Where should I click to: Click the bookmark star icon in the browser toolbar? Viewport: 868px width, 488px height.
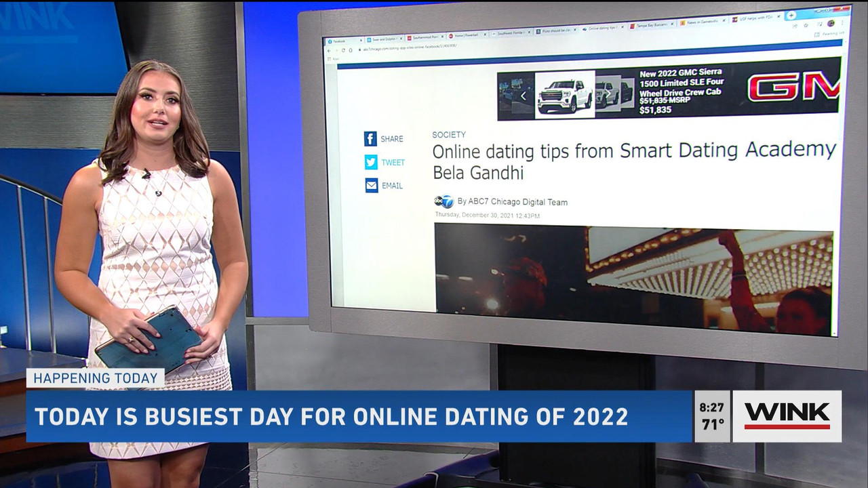805,25
